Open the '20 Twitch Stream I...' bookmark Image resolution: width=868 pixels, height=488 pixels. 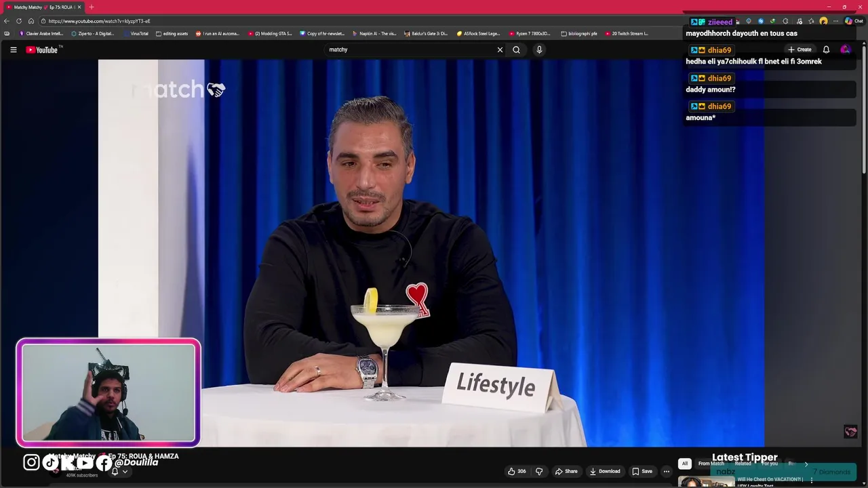click(x=627, y=33)
